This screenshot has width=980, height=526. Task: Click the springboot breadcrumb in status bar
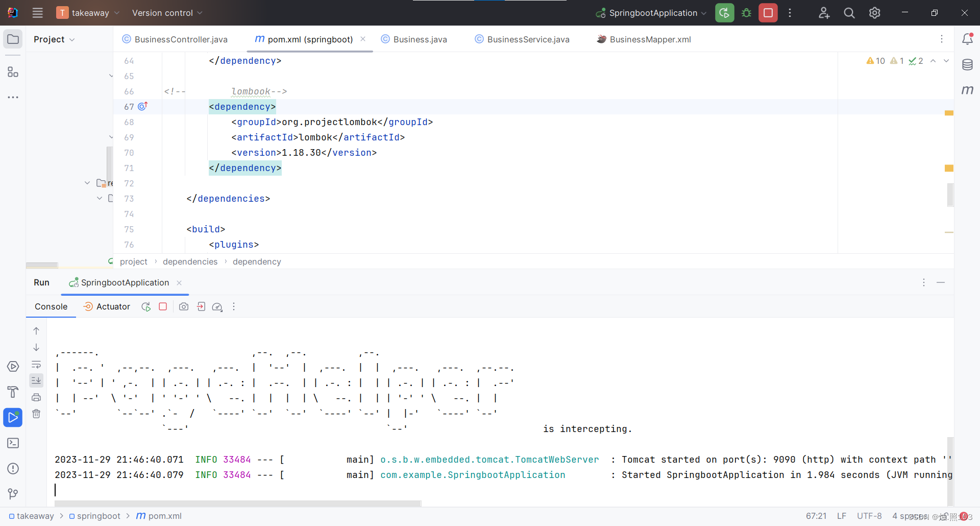coord(94,516)
